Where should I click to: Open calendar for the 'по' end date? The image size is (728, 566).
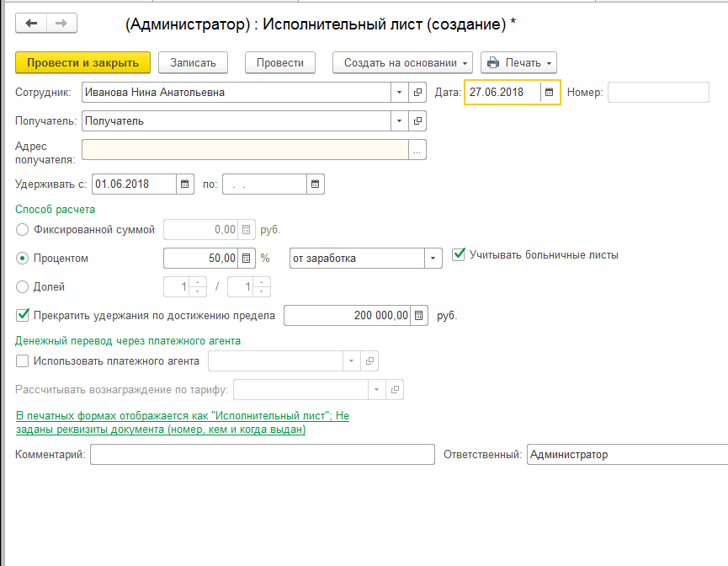point(315,184)
